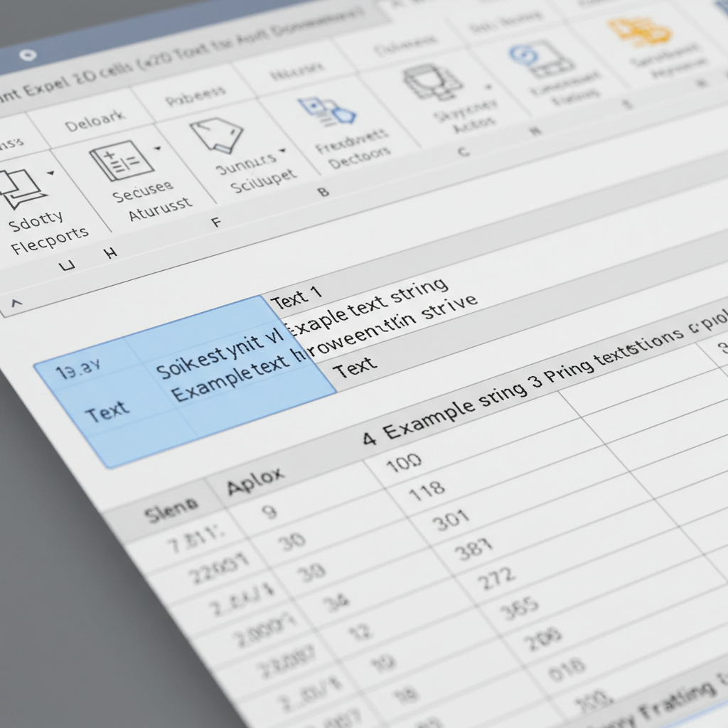The height and width of the screenshot is (728, 728).
Task: Select the cell containing 118
Action: (427, 491)
